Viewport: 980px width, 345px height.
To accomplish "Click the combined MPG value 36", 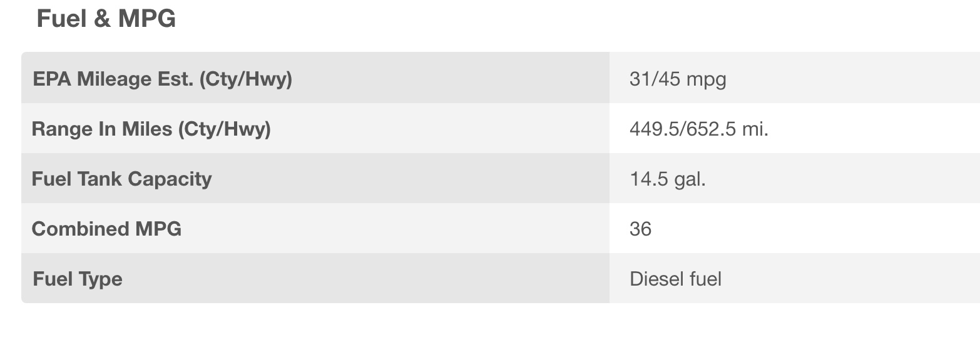I will tap(640, 229).
